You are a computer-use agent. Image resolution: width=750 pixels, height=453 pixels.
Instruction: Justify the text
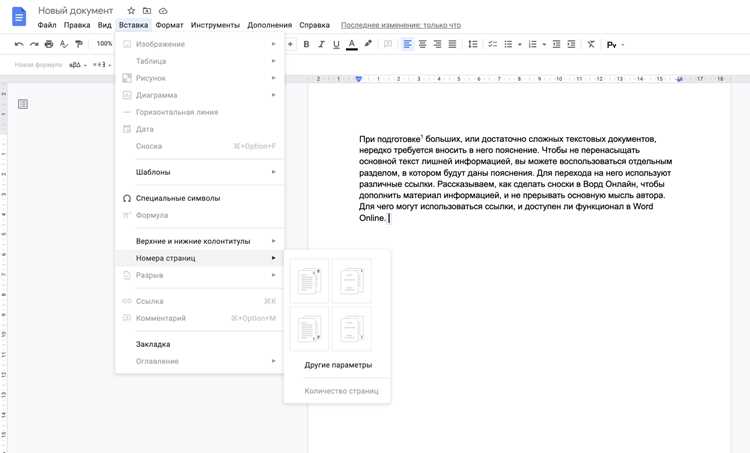click(452, 44)
